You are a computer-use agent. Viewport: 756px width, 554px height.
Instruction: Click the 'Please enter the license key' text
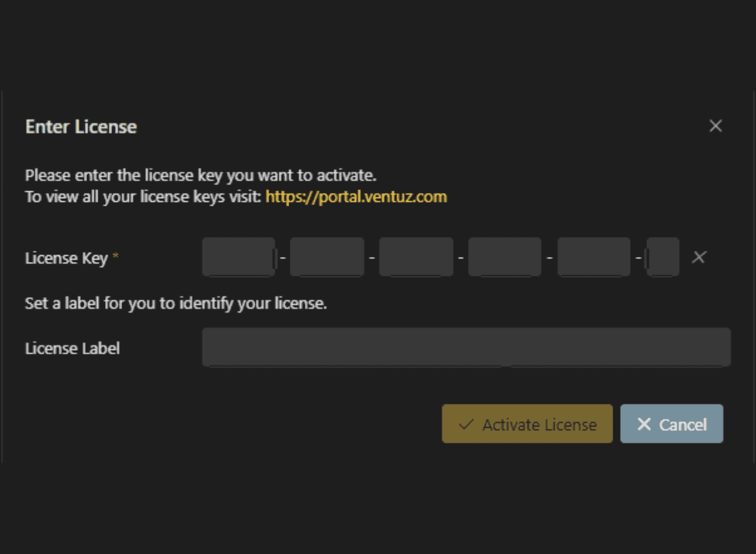(200, 175)
